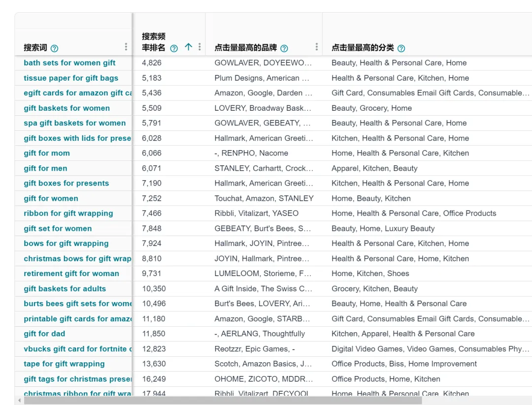Select rank value 6,066
The image size is (532, 405).
coord(152,153)
